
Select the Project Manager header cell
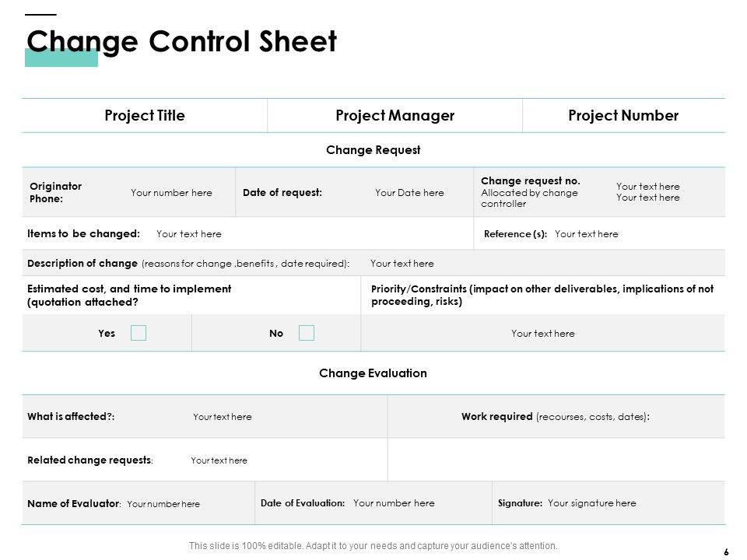click(395, 116)
